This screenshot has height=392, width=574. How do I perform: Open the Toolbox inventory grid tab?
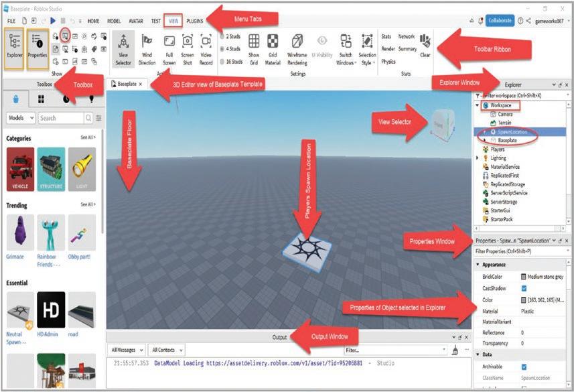tap(41, 99)
